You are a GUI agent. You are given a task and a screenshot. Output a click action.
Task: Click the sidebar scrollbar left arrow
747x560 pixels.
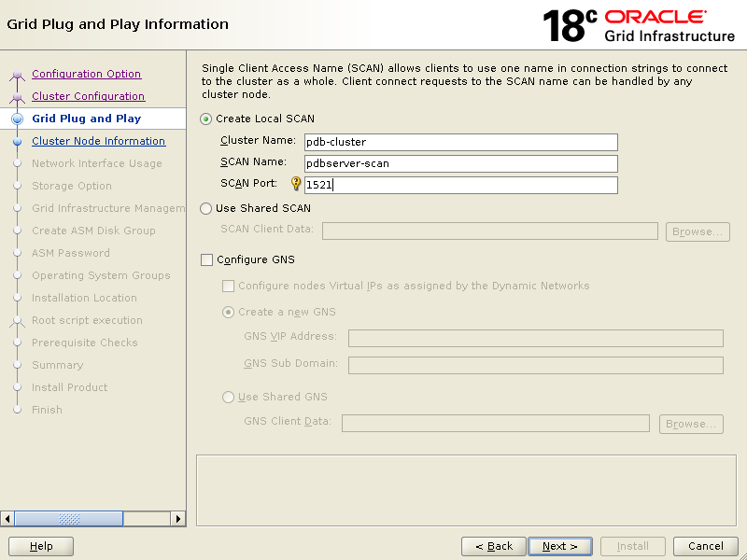click(x=7, y=519)
